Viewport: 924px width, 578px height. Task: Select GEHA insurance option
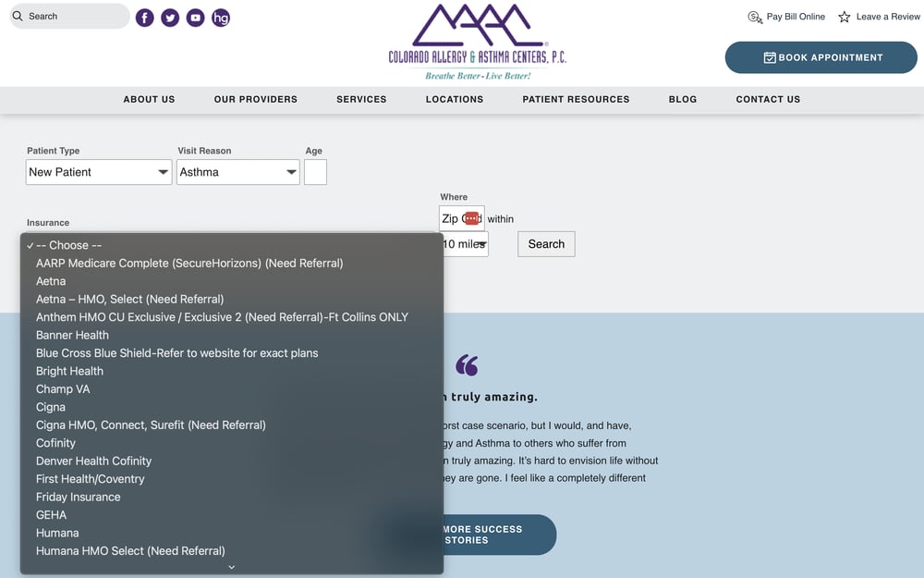232,515
